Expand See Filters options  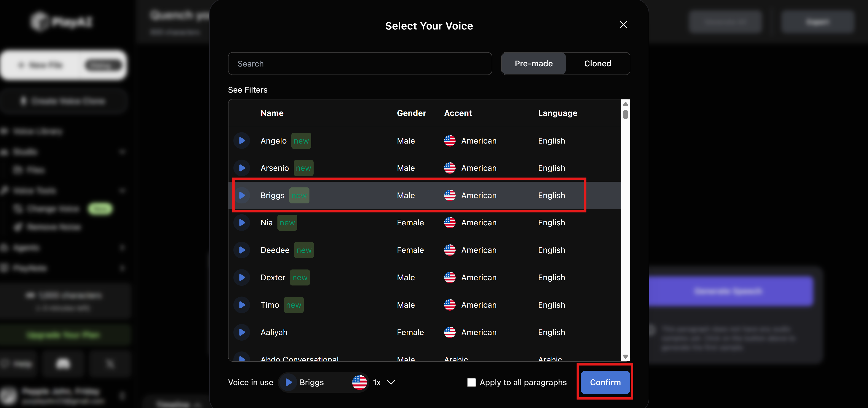248,90
